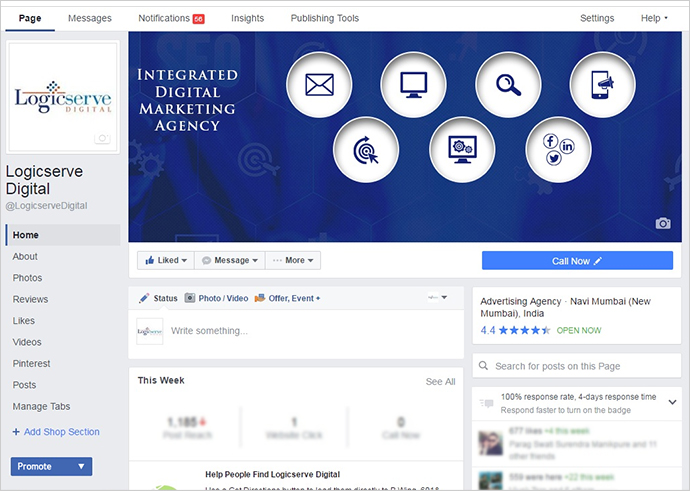Click See All for This Week
This screenshot has width=690, height=491.
440,381
